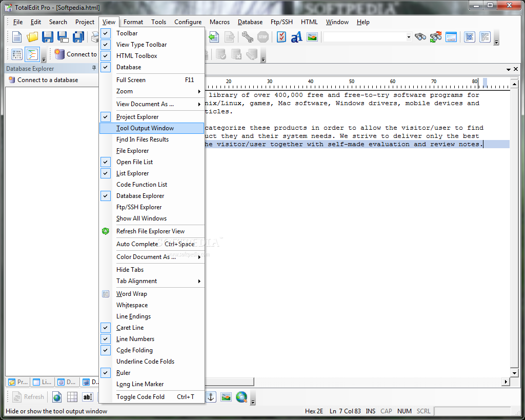Uncheck the Database toolbar option
This screenshot has width=525, height=420.
(x=152, y=67)
